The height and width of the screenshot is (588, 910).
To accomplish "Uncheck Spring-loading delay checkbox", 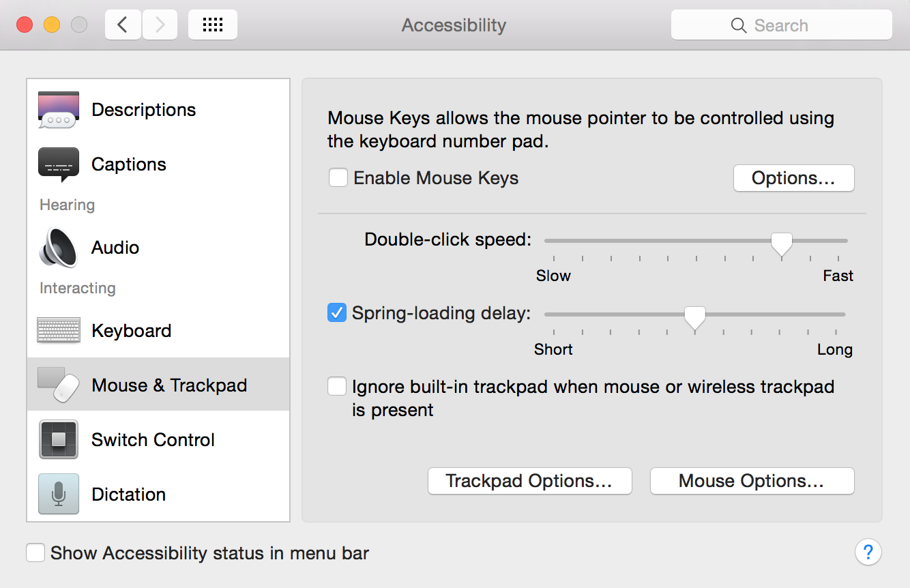I will click(337, 313).
